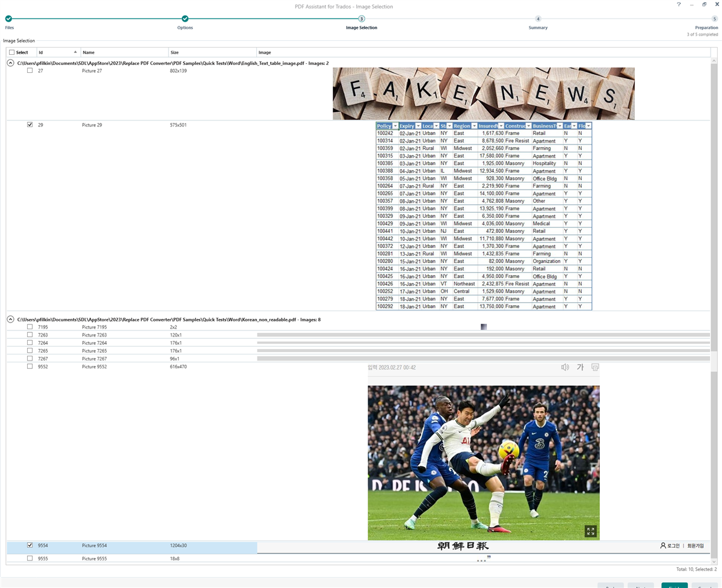
Task: Select the 'Picture 9555' name cell
Action: (x=94, y=559)
